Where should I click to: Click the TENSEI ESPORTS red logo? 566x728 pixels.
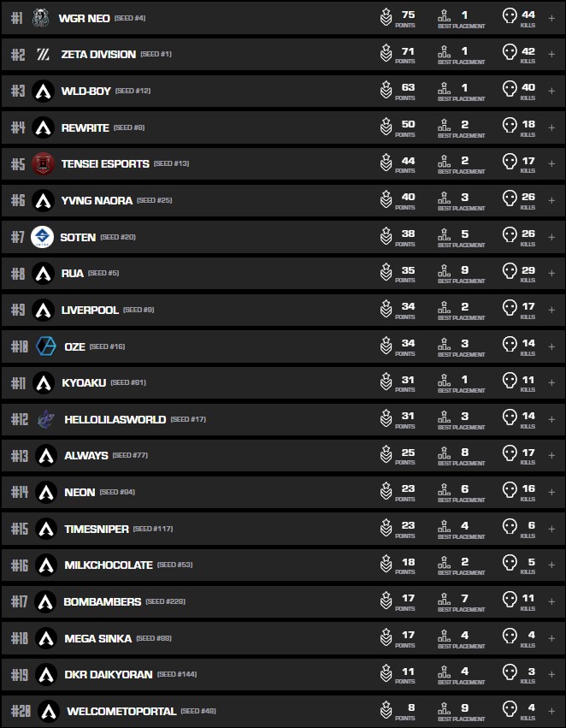(x=43, y=163)
